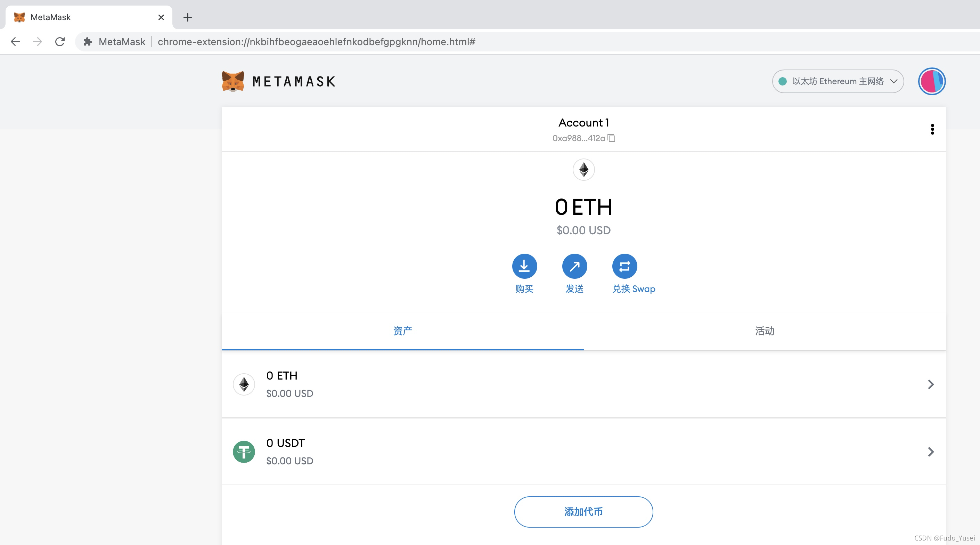Close the MetaMask browser tab
This screenshot has width=980, height=545.
pyautogui.click(x=161, y=17)
